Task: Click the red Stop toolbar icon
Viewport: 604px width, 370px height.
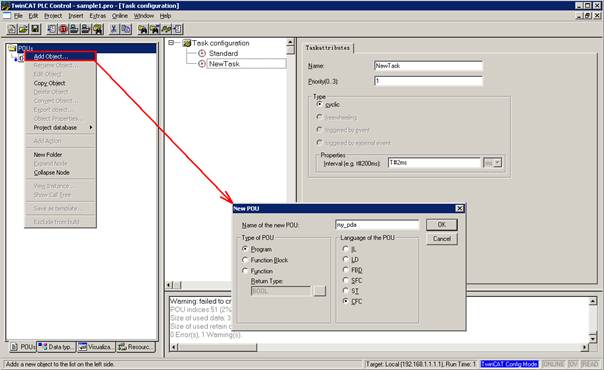Action: (63, 29)
